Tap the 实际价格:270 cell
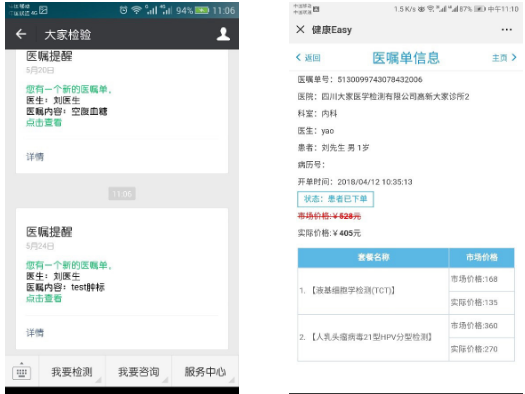The width and height of the screenshot is (525, 394). [x=481, y=349]
